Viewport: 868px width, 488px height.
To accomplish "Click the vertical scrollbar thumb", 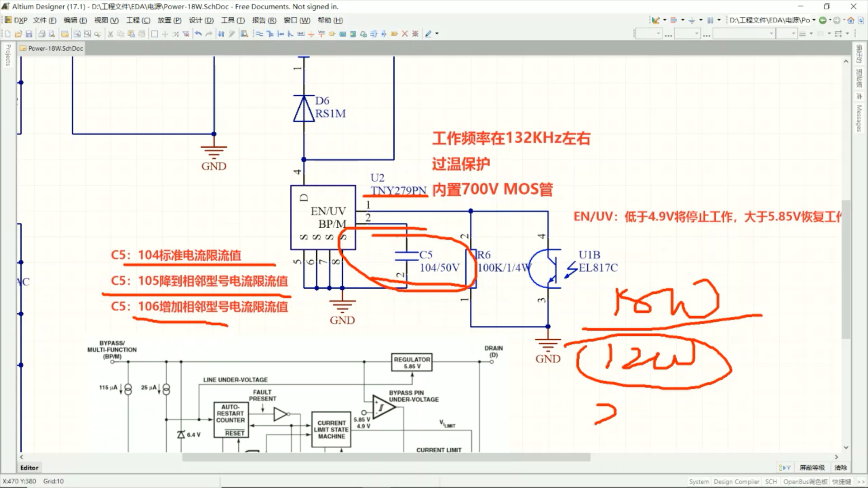I will tap(846, 269).
